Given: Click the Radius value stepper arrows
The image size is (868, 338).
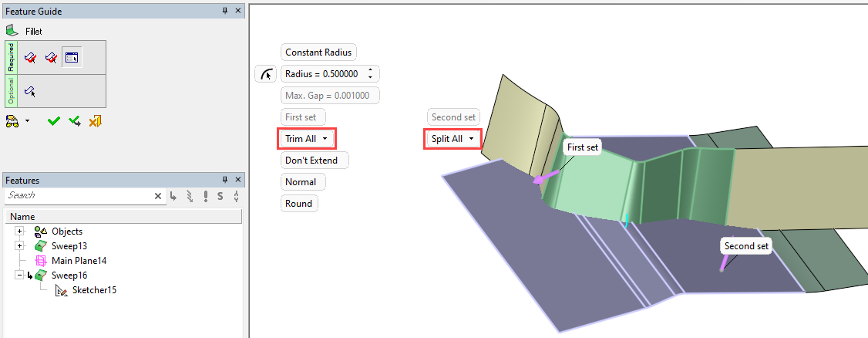Looking at the screenshot, I should point(371,74).
